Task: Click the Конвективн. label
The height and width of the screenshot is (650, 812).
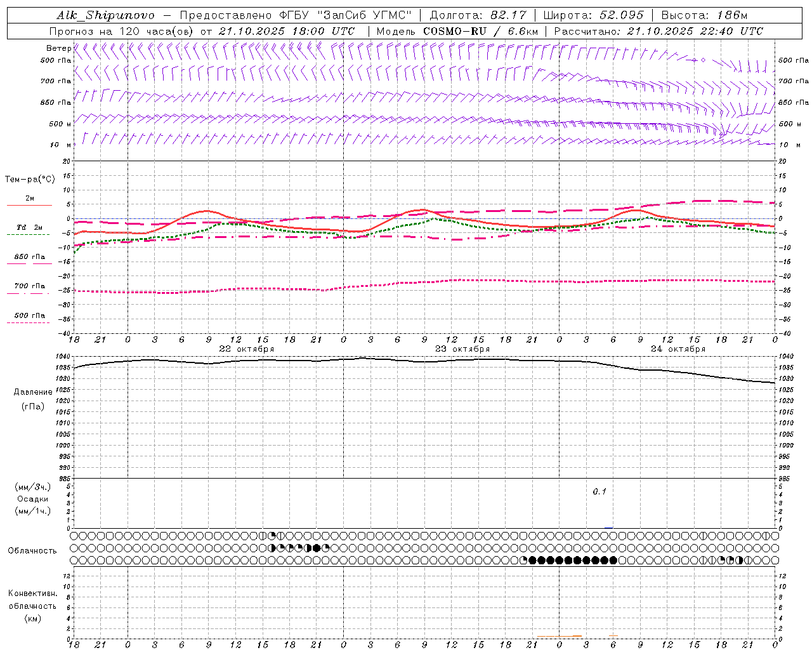Action: 32,594
